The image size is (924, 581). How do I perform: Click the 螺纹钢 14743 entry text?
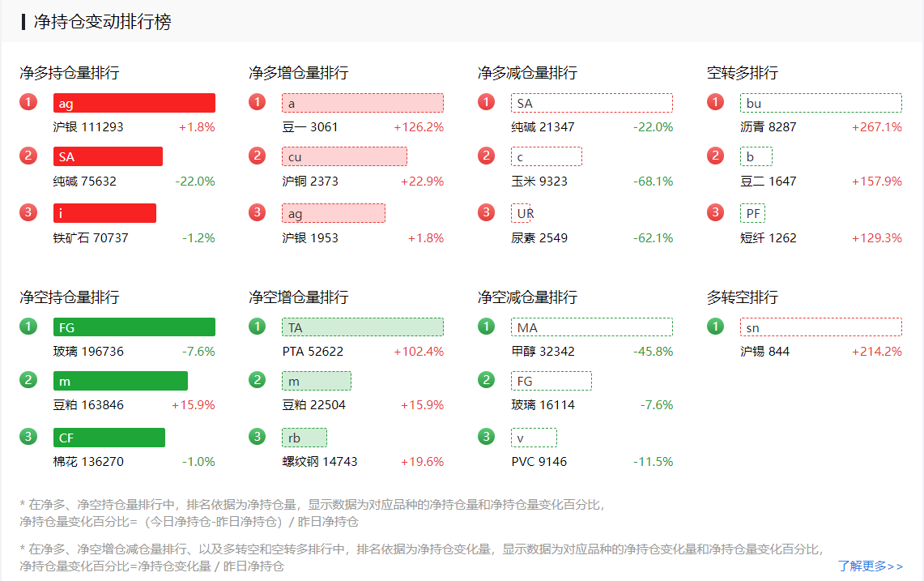[320, 462]
